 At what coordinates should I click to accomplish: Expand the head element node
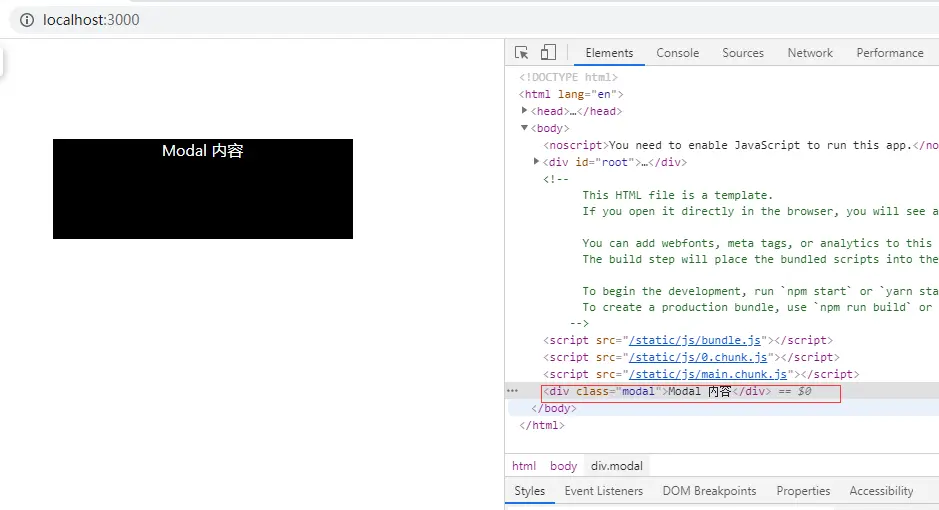tap(524, 111)
